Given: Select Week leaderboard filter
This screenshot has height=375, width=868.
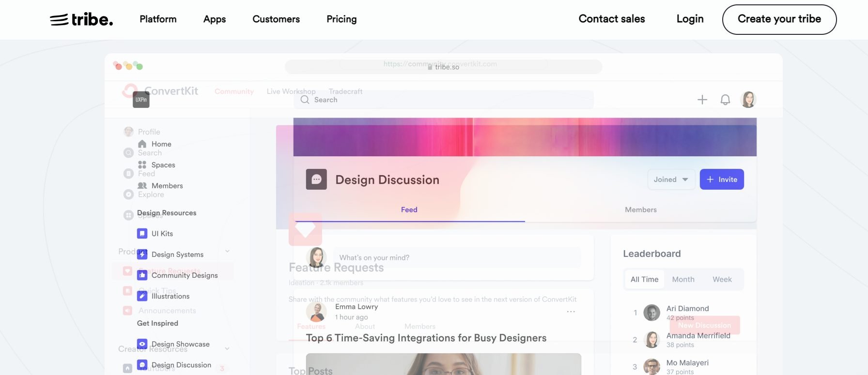Looking at the screenshot, I should coord(722,280).
